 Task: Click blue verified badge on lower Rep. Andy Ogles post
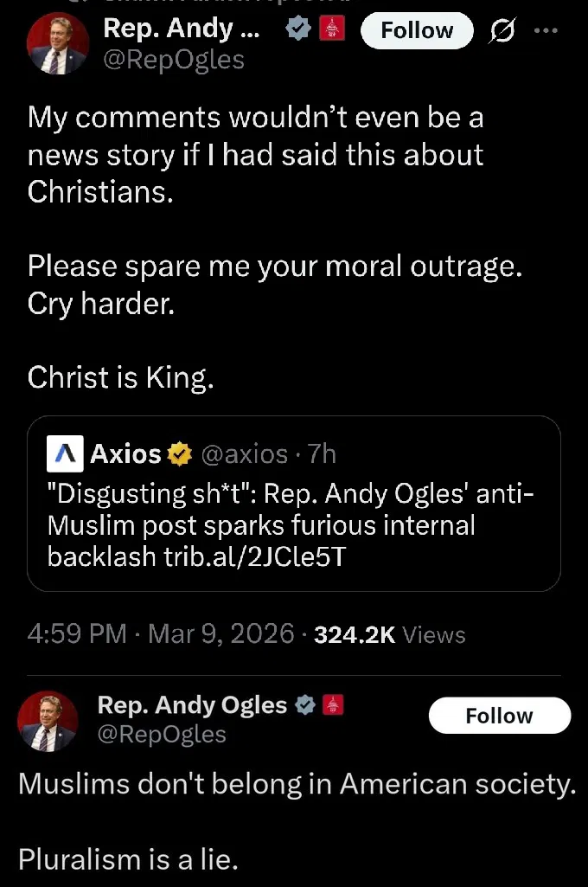click(x=304, y=705)
